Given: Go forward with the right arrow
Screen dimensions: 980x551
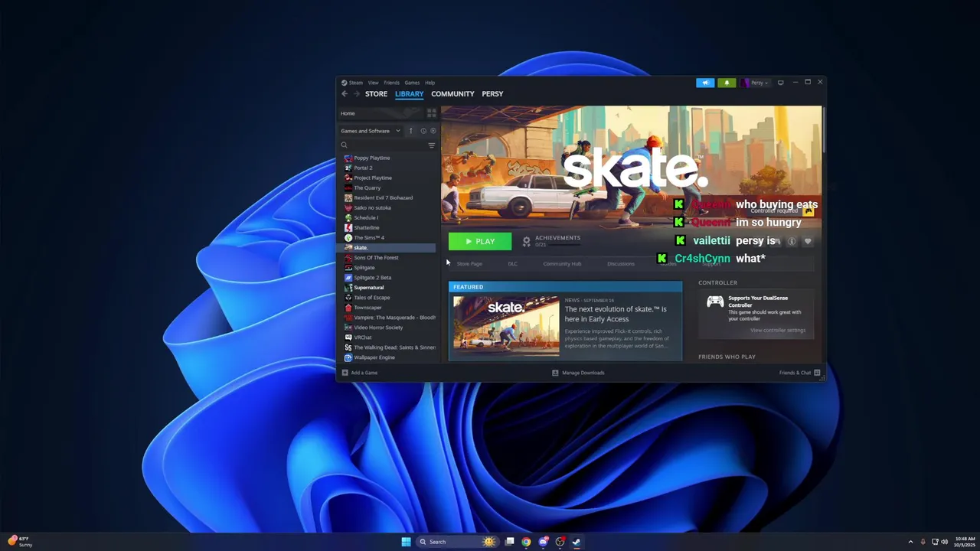Looking at the screenshot, I should (357, 94).
